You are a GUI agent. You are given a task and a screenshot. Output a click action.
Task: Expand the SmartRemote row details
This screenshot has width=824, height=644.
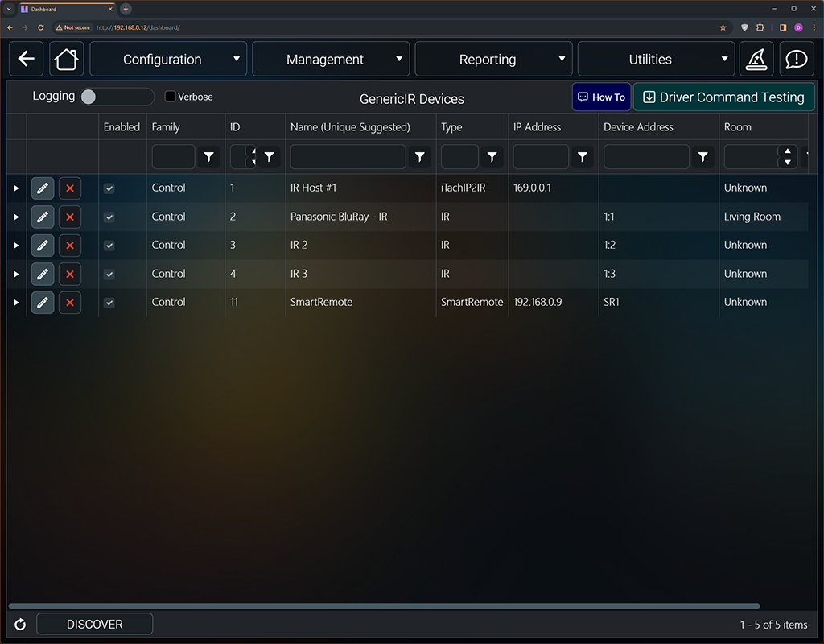click(16, 303)
